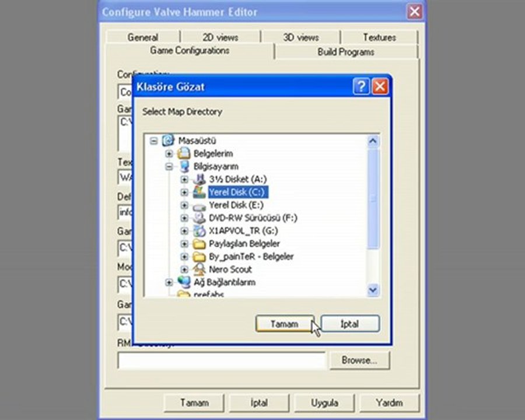Click the Yardım help button
525x420 pixels.
tap(390, 402)
